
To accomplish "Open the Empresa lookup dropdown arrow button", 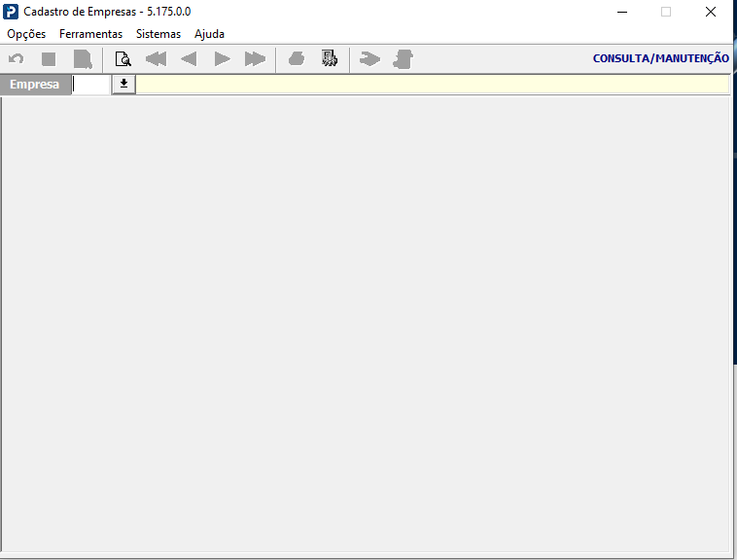I will tap(124, 85).
